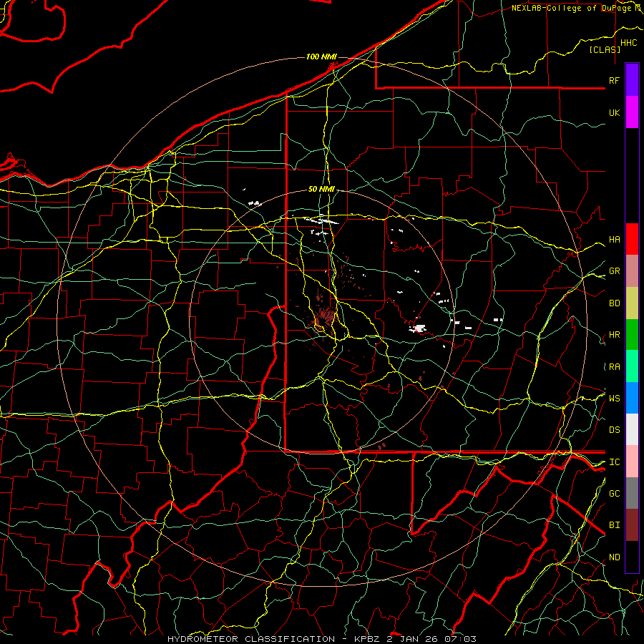Click the HA label text in legend

pyautogui.click(x=614, y=240)
